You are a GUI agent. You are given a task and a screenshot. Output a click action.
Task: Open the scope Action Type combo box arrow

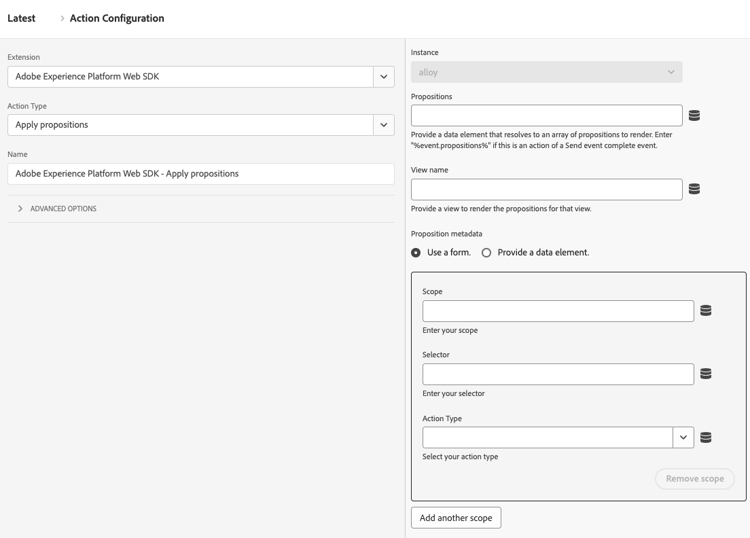(683, 437)
